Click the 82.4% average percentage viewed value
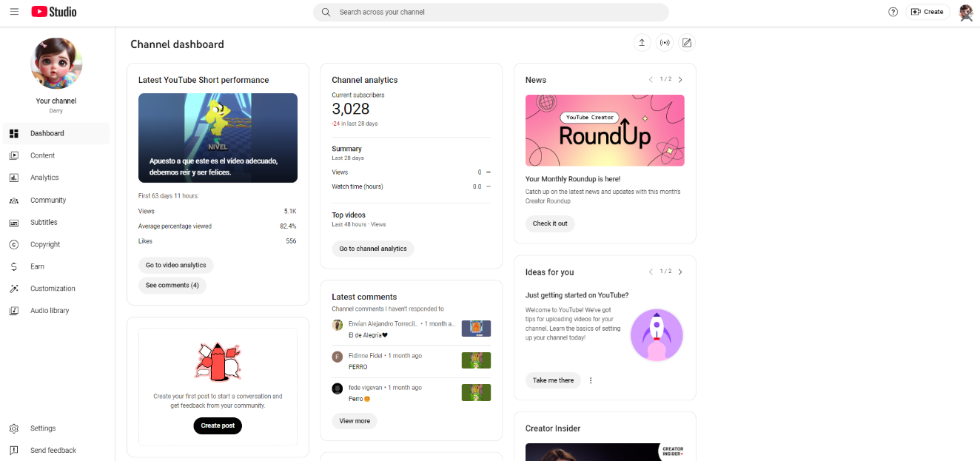This screenshot has height=461, width=980. coord(288,226)
